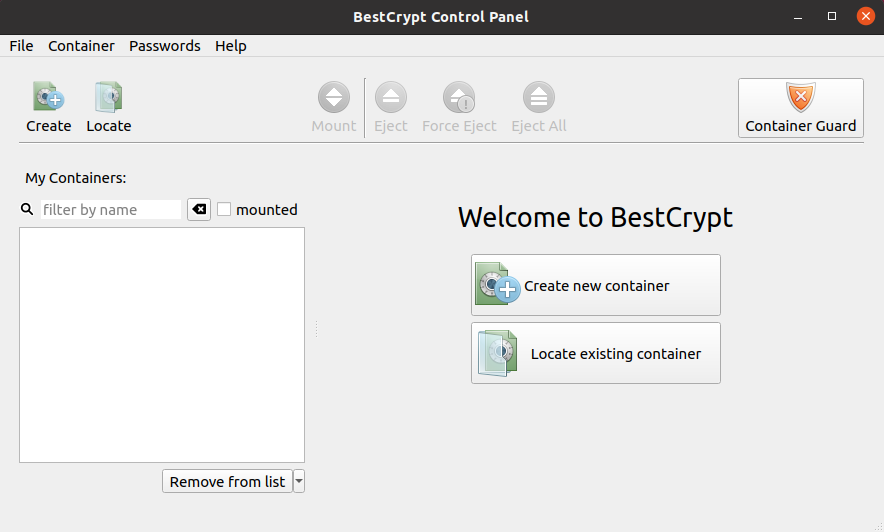Click the magnifying glass search icon
The width and height of the screenshot is (884, 532).
tap(26, 210)
